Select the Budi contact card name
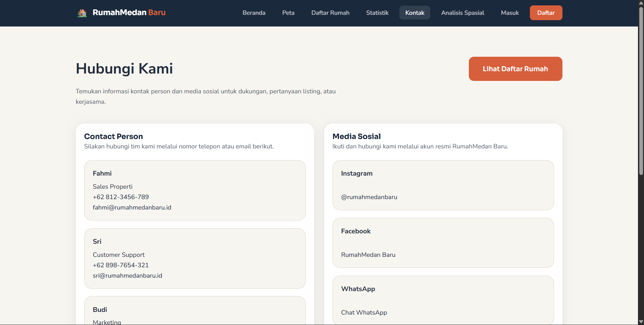The image size is (644, 325). pos(100,310)
